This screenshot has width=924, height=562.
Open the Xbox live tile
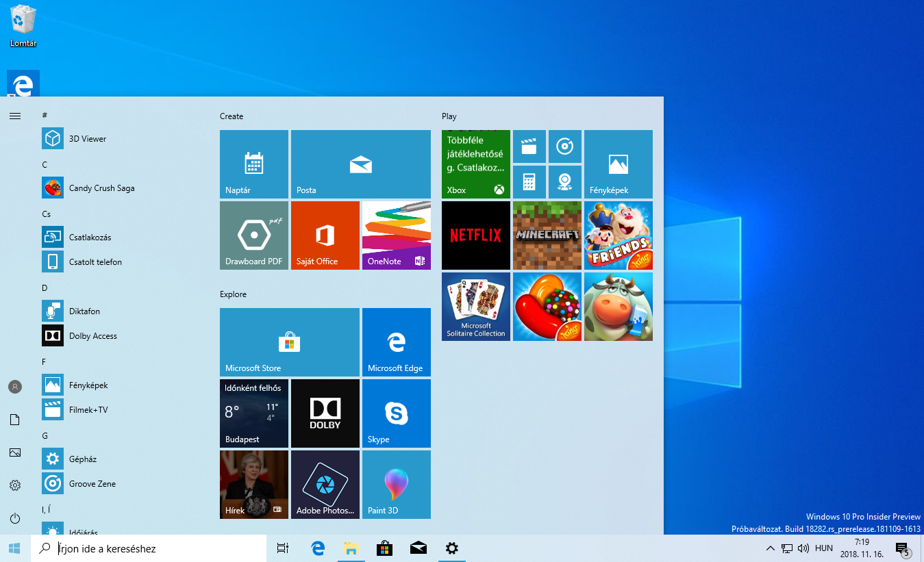tap(476, 164)
